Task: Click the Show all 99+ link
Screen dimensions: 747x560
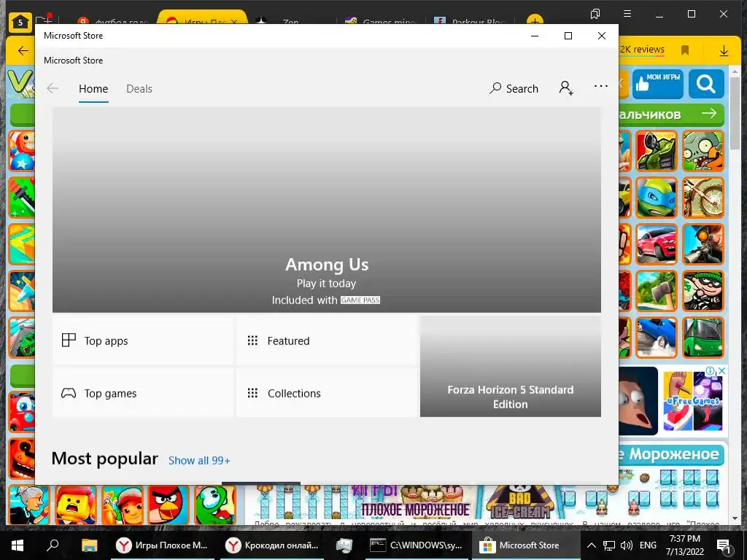Action: [199, 461]
